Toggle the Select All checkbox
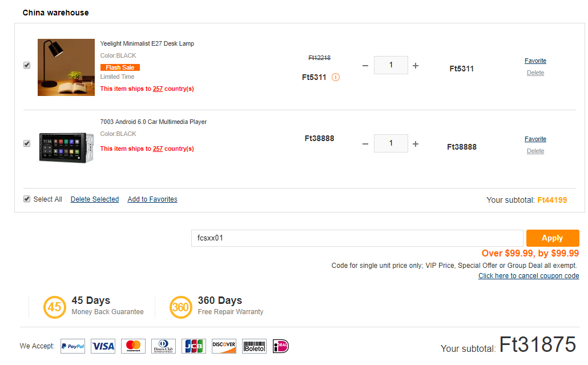The width and height of the screenshot is (588, 365). coord(27,199)
